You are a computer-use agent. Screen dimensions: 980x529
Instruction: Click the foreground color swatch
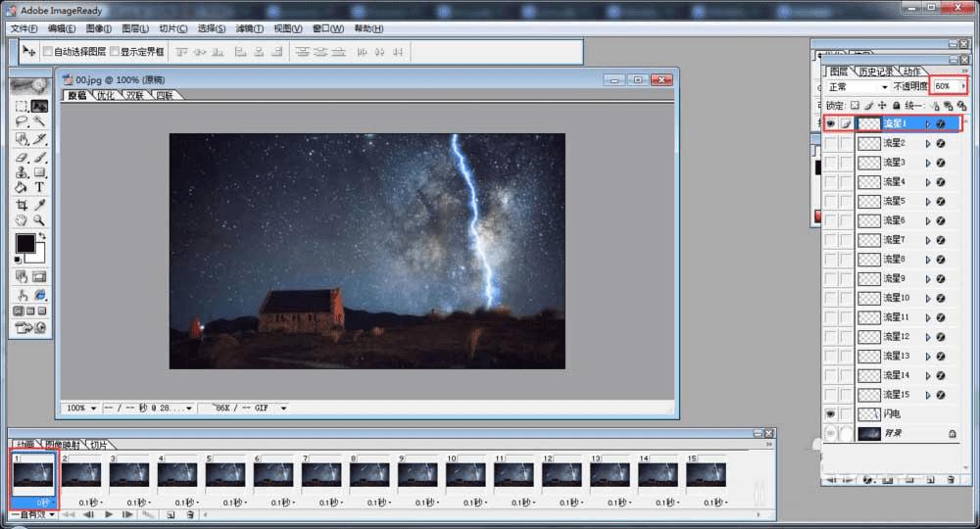pos(25,243)
